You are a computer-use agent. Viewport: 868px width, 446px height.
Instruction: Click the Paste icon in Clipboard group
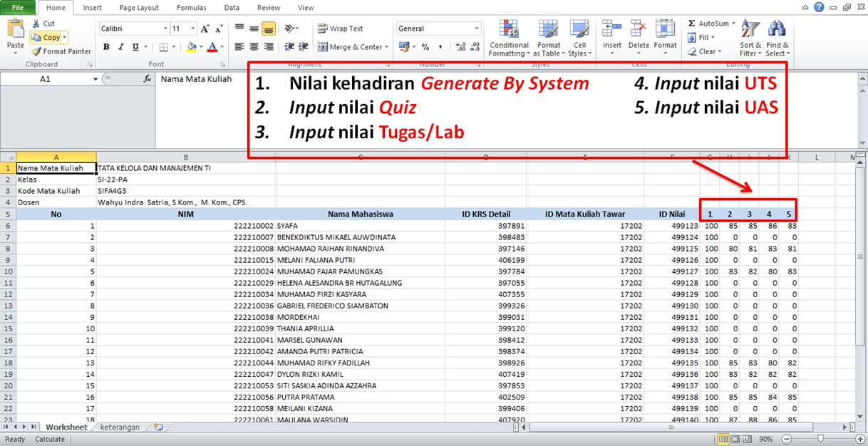tap(15, 30)
